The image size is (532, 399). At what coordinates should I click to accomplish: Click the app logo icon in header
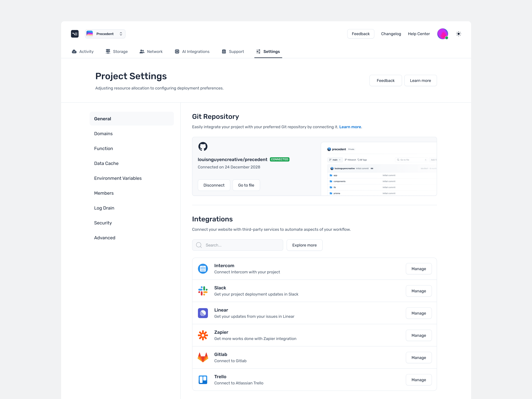75,34
